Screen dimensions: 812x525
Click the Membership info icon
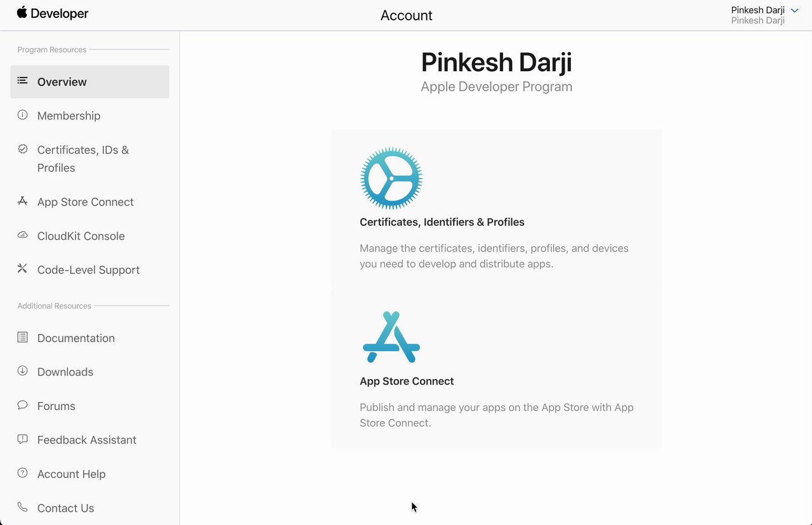pos(22,115)
